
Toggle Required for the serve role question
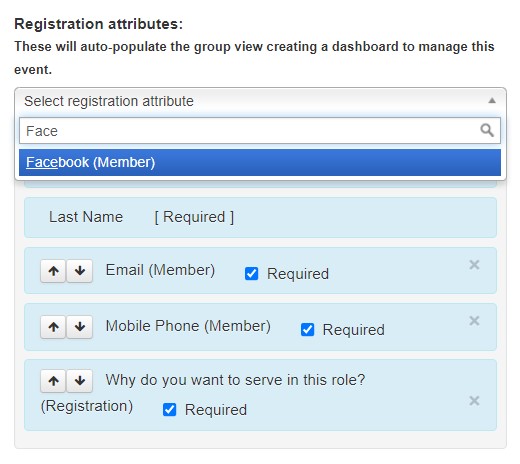[169, 410]
